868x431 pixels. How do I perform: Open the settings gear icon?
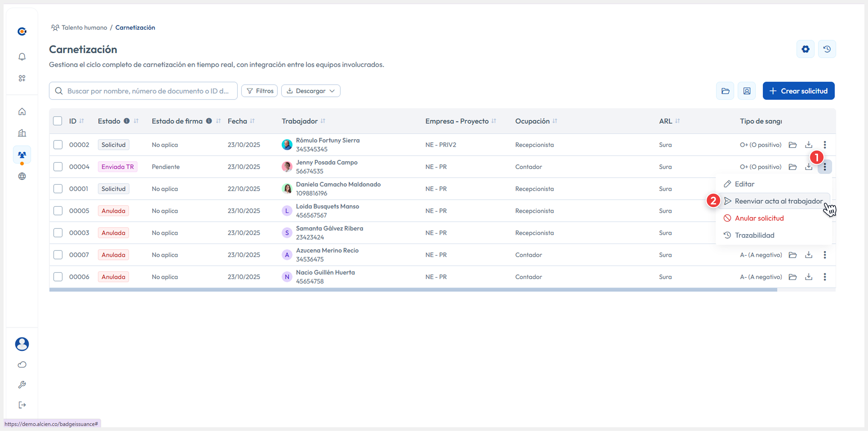click(805, 49)
